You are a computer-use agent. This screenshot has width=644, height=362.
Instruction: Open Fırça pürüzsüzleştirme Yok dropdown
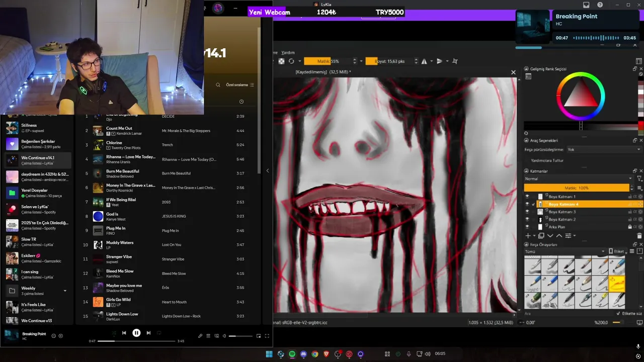604,149
